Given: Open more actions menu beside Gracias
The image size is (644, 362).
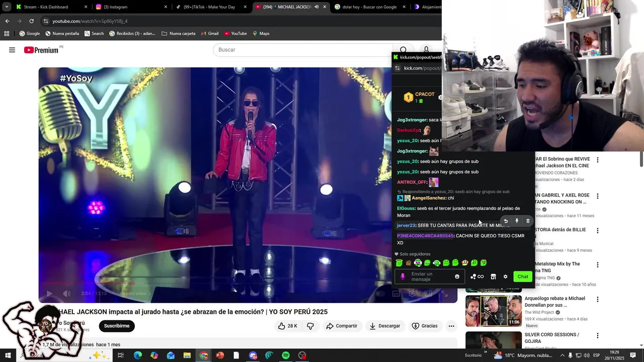Looking at the screenshot, I should 451,326.
